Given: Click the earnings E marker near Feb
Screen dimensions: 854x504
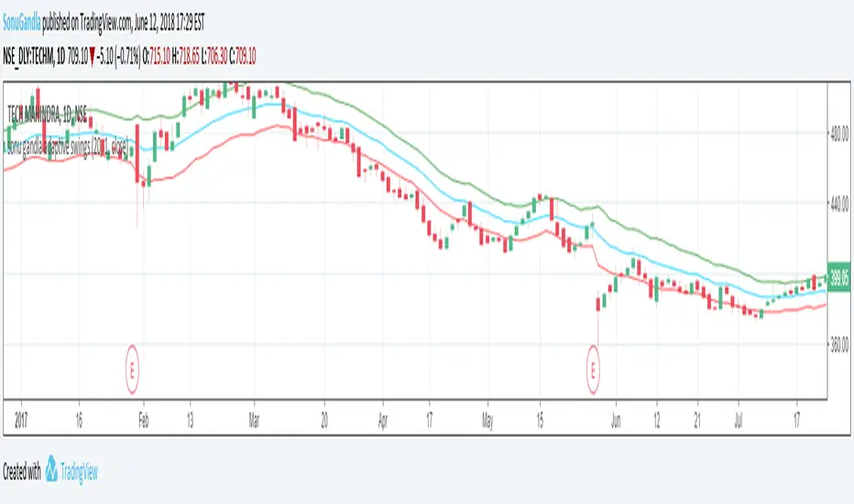Looking at the screenshot, I should (x=132, y=369).
